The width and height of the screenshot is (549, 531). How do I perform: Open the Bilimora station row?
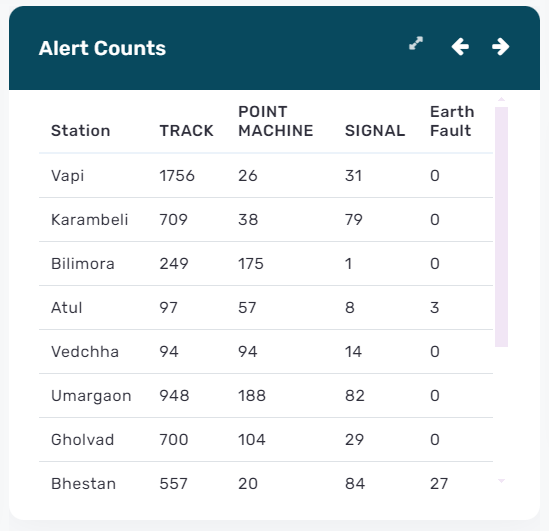[266, 264]
